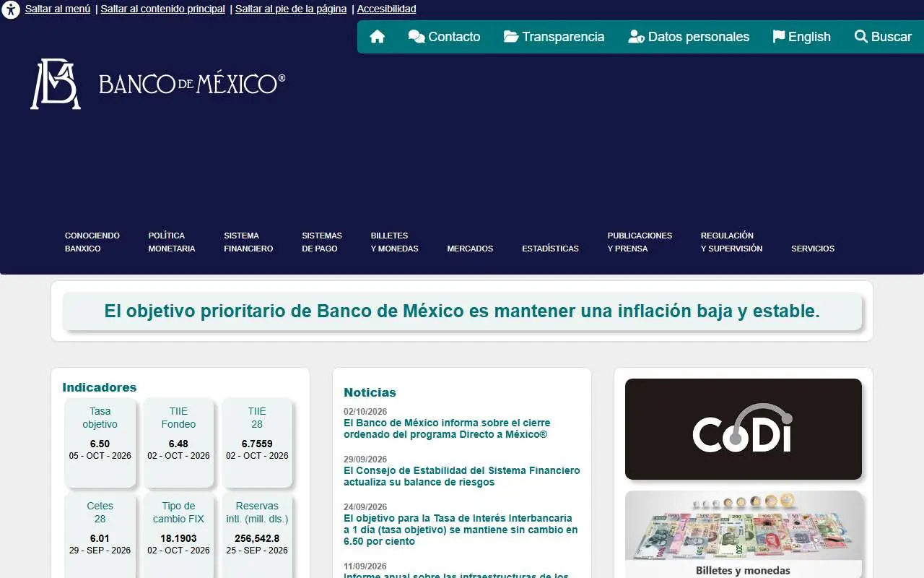Select the Tipo de cambio FIX card

point(178,535)
